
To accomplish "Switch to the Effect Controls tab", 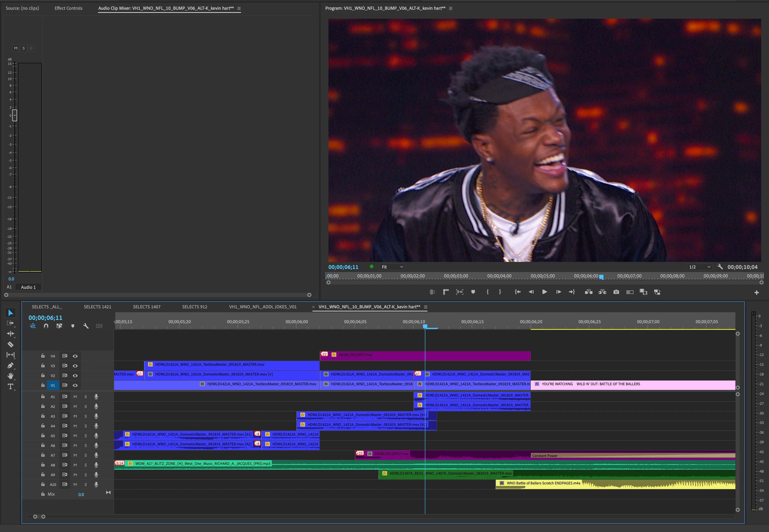I will pyautogui.click(x=68, y=8).
